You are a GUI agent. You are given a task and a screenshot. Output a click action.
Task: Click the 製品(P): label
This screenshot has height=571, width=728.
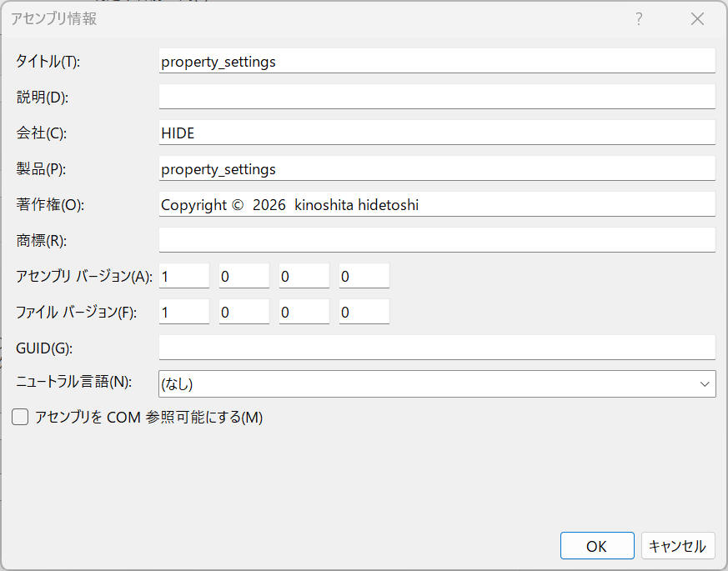41,168
